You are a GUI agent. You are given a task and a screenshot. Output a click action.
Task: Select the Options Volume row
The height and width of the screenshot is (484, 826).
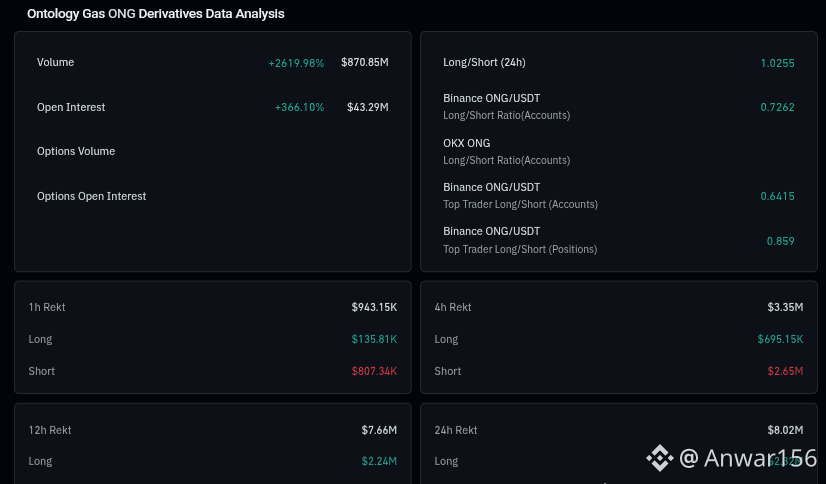click(x=212, y=151)
